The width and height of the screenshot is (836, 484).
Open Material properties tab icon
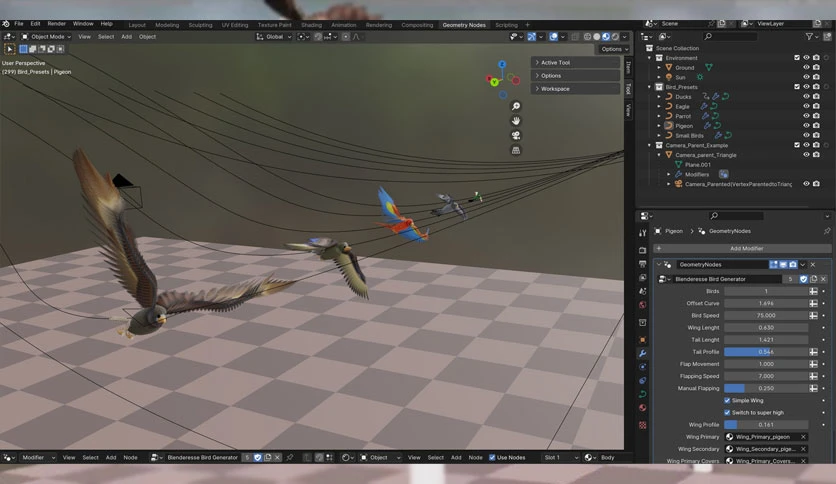coord(642,408)
